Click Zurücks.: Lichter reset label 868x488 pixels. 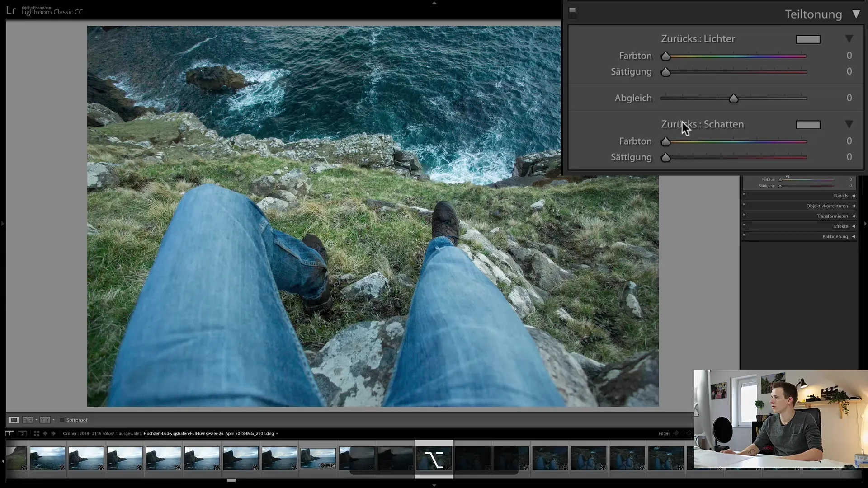click(698, 39)
